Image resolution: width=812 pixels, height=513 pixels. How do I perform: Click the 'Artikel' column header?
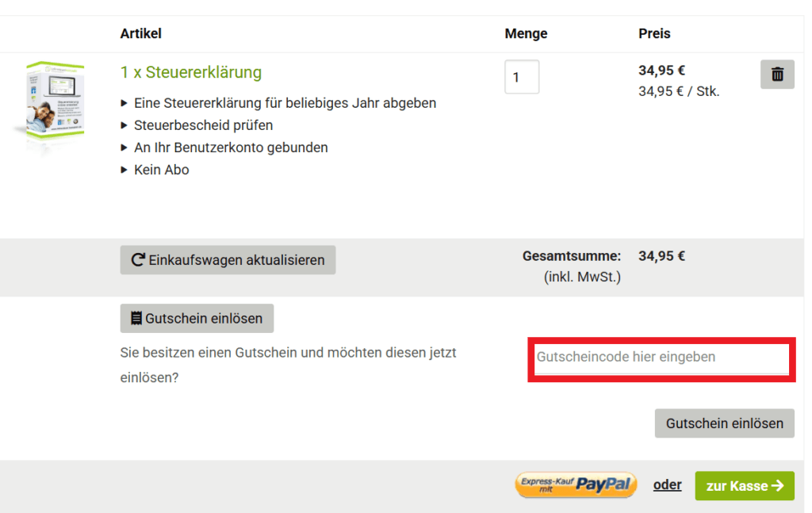(x=140, y=33)
